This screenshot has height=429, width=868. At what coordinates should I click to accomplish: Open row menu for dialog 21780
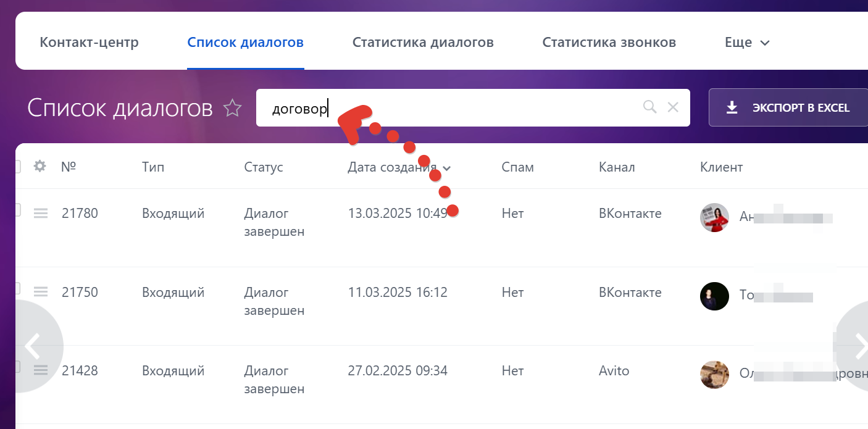tap(41, 214)
